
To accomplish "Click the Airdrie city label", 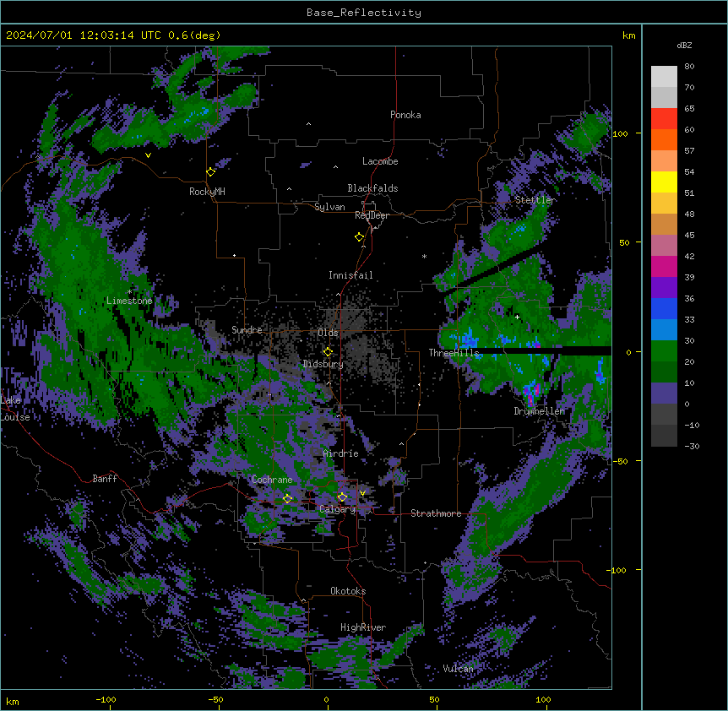I will (341, 453).
